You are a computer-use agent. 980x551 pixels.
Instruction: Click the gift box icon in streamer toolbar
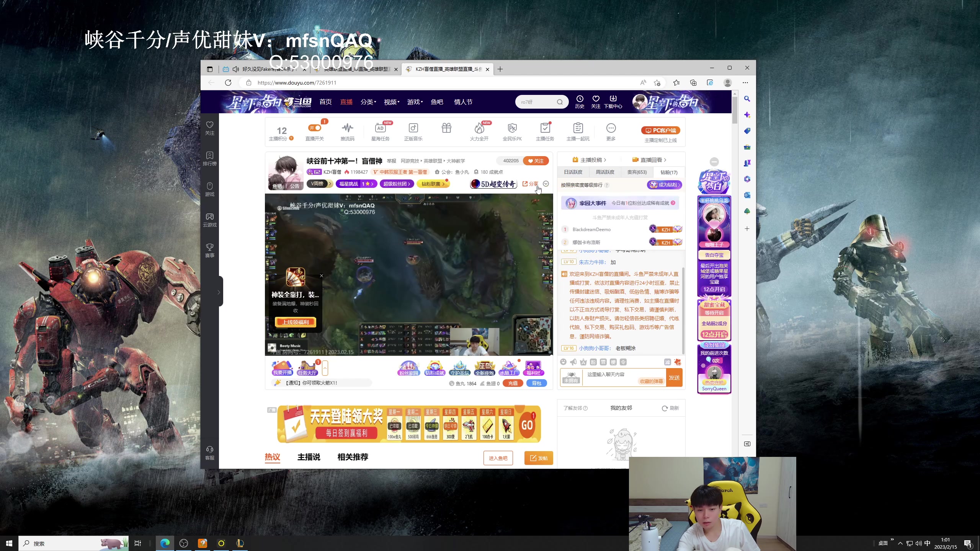pyautogui.click(x=446, y=128)
